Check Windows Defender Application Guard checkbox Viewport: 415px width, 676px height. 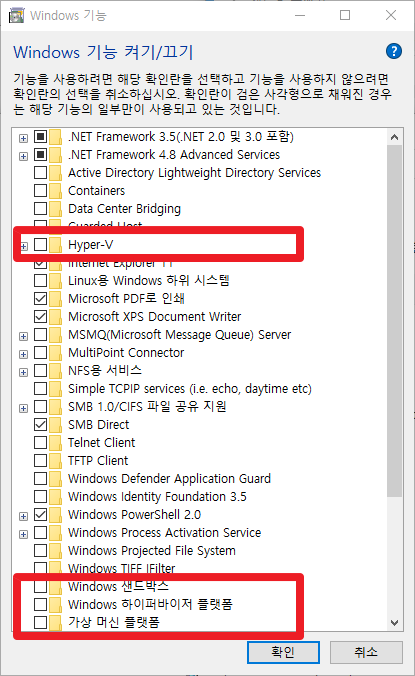[41, 479]
